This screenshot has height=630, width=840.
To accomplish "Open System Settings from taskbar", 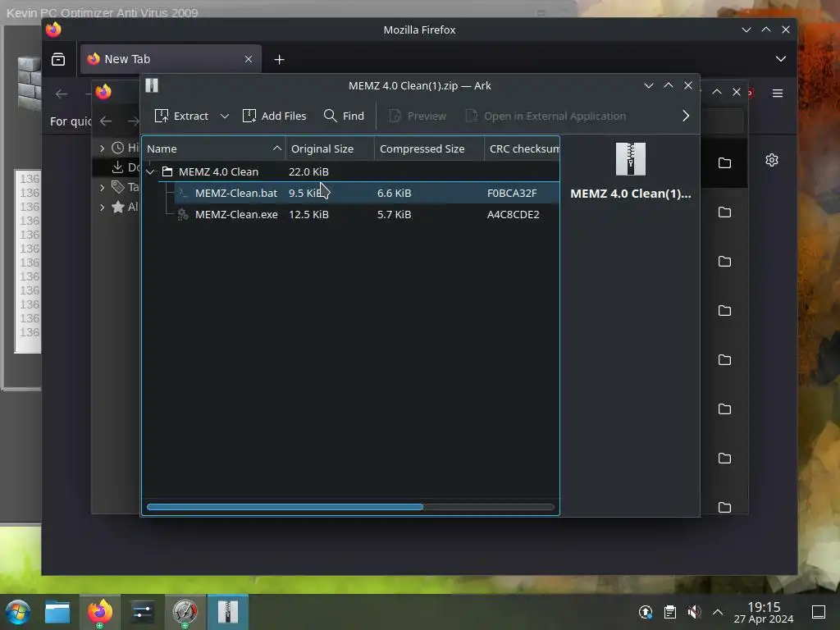I will (142, 612).
